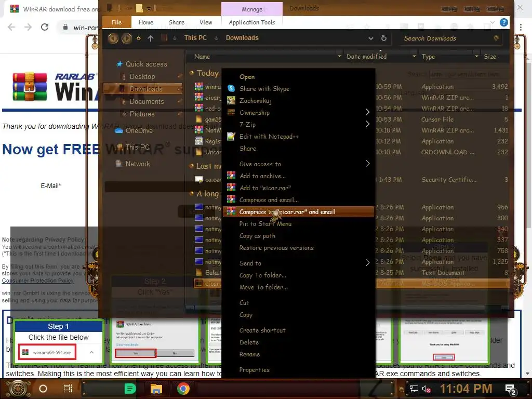This screenshot has width=532, height=399.
Task: Select Pin to Start Menu entry
Action: (x=265, y=224)
